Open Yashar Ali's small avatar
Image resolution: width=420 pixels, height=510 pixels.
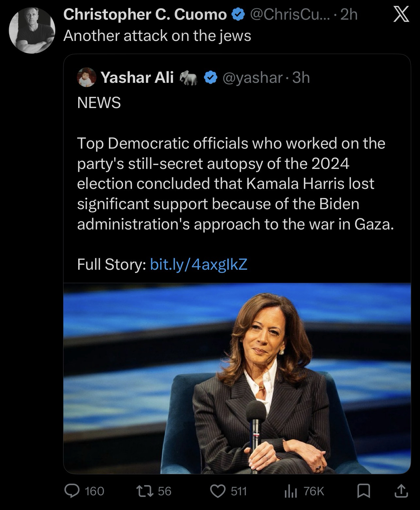(87, 78)
